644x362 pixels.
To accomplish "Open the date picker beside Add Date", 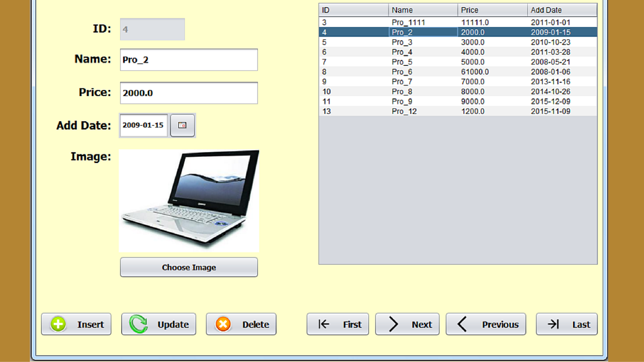I will coord(182,125).
